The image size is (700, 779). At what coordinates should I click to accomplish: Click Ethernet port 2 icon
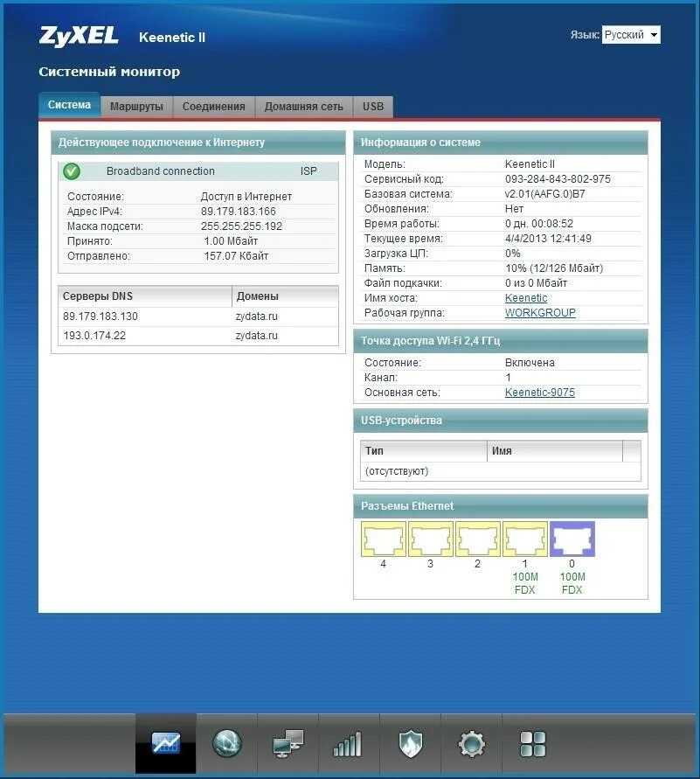click(x=477, y=539)
